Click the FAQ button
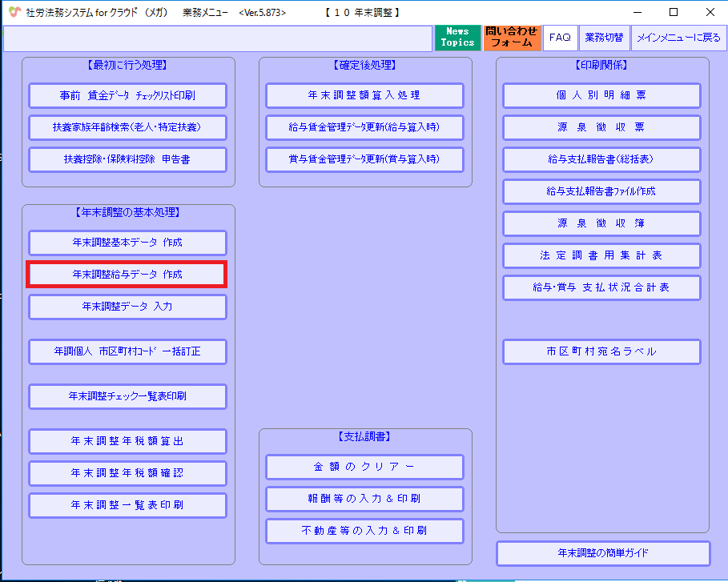This screenshot has height=582, width=728. point(560,38)
